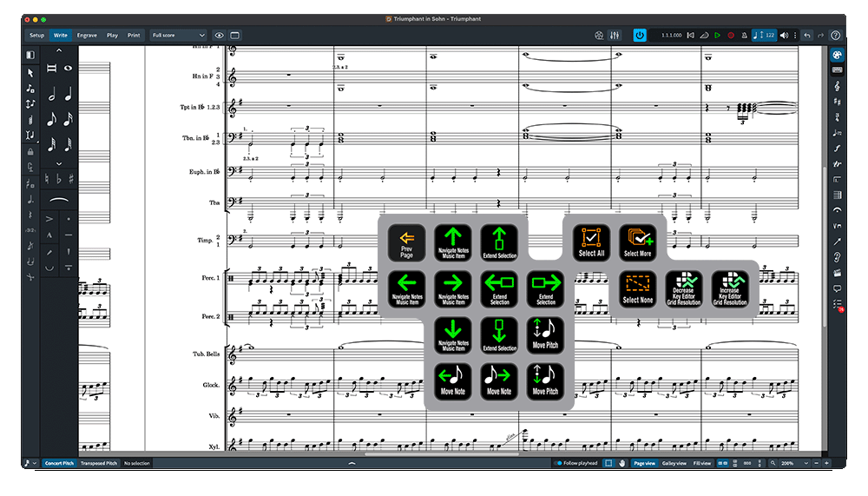Click the Move Note left overlay key
The width and height of the screenshot is (868, 496).
[x=453, y=381]
